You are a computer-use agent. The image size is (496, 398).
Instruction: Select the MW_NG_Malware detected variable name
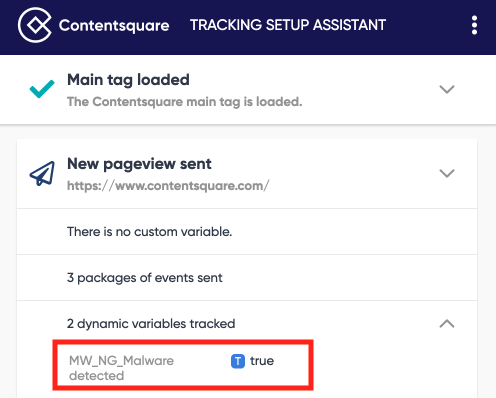(121, 368)
